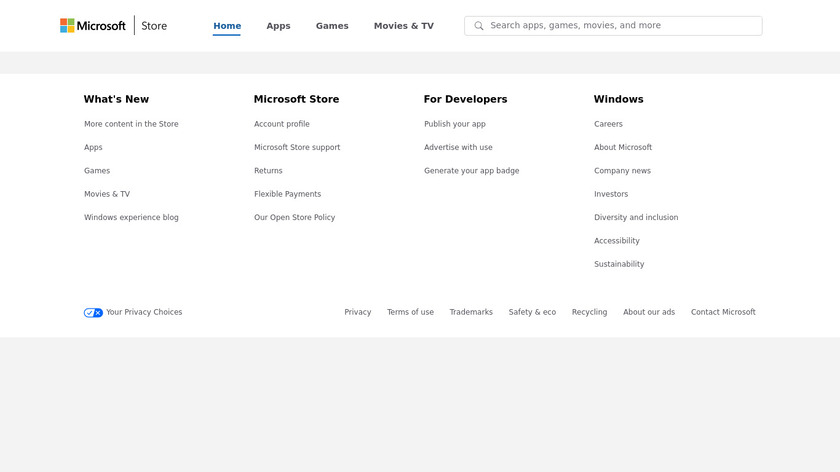Select the Home tab
The width and height of the screenshot is (840, 472).
click(x=227, y=26)
